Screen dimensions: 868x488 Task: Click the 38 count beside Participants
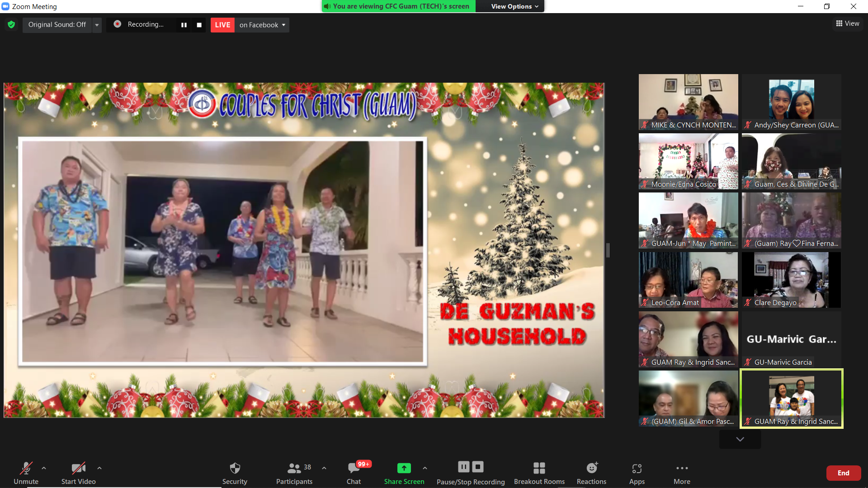(x=307, y=467)
